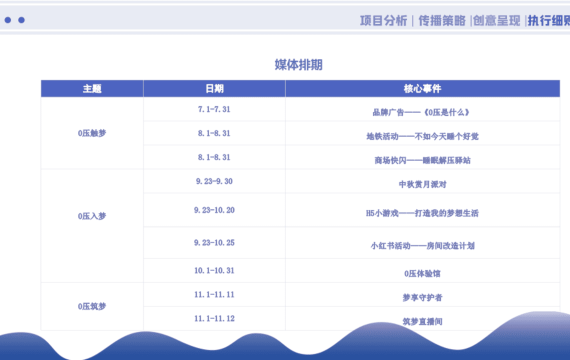Viewport: 570px width, 360px height.
Task: Go to the 创意呈现 tab
Action: tap(497, 21)
